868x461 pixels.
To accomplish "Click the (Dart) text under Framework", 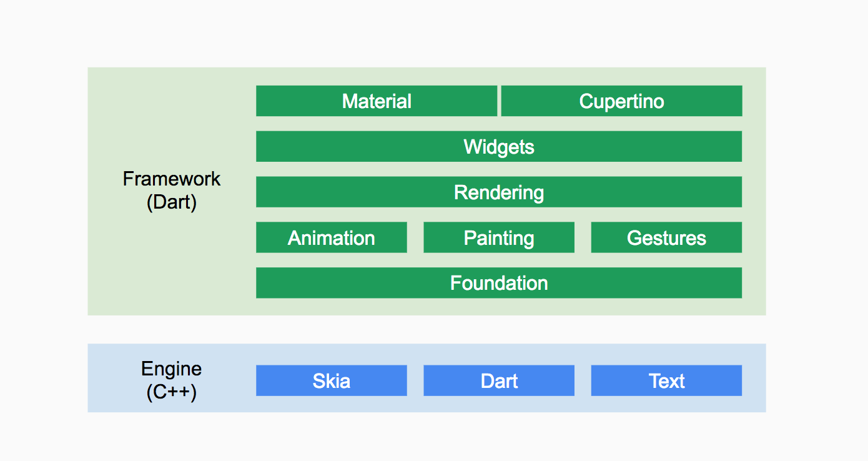I will (172, 203).
